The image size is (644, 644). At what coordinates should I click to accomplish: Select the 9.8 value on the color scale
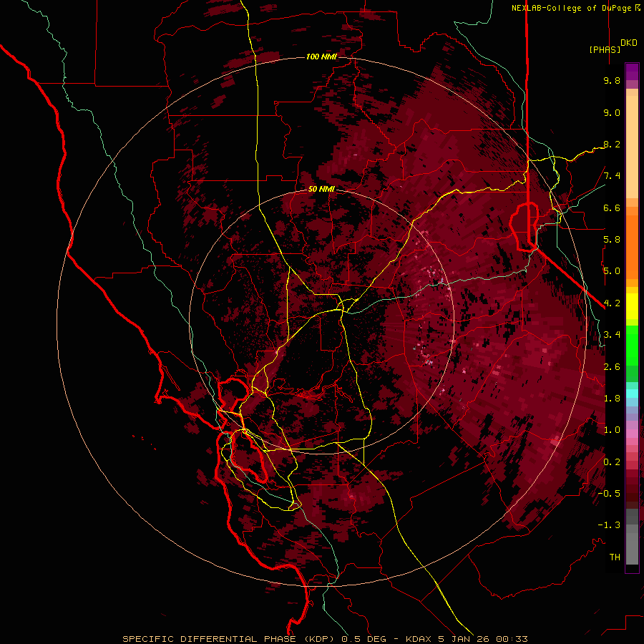pos(612,80)
